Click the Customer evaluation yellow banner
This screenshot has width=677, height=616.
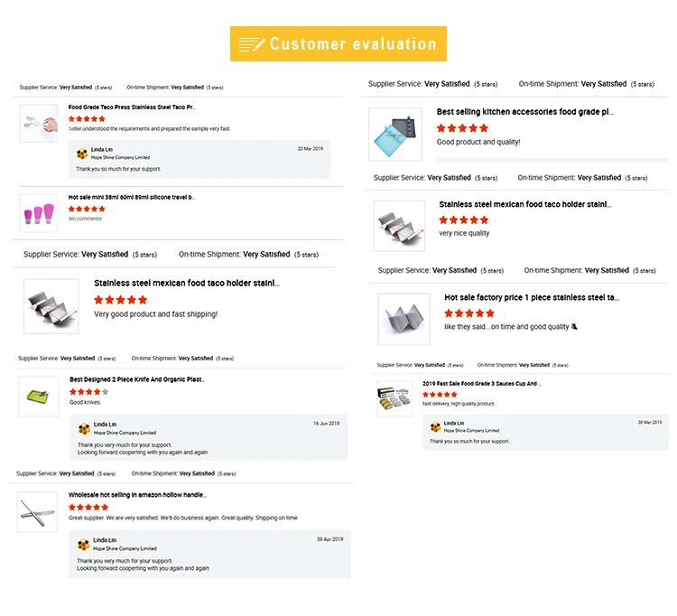click(338, 43)
